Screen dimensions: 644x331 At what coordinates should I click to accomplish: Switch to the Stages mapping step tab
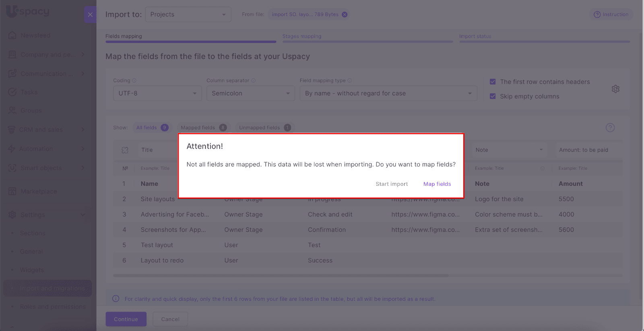coord(302,36)
